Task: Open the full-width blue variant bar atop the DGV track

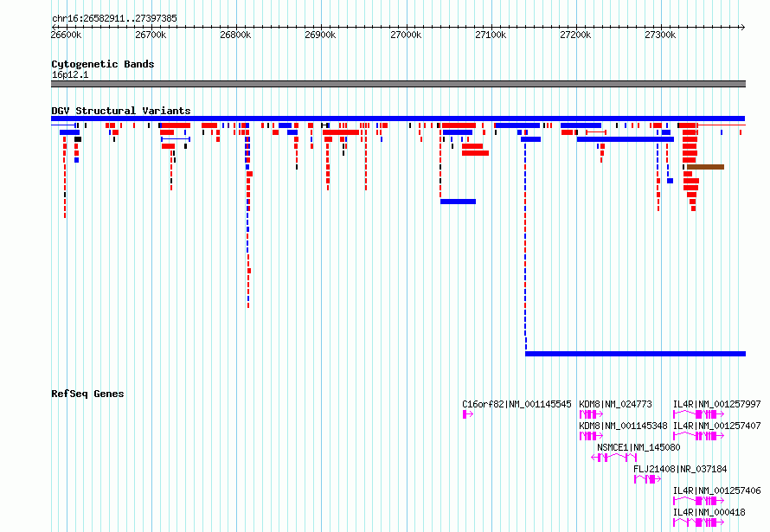Action: click(398, 119)
